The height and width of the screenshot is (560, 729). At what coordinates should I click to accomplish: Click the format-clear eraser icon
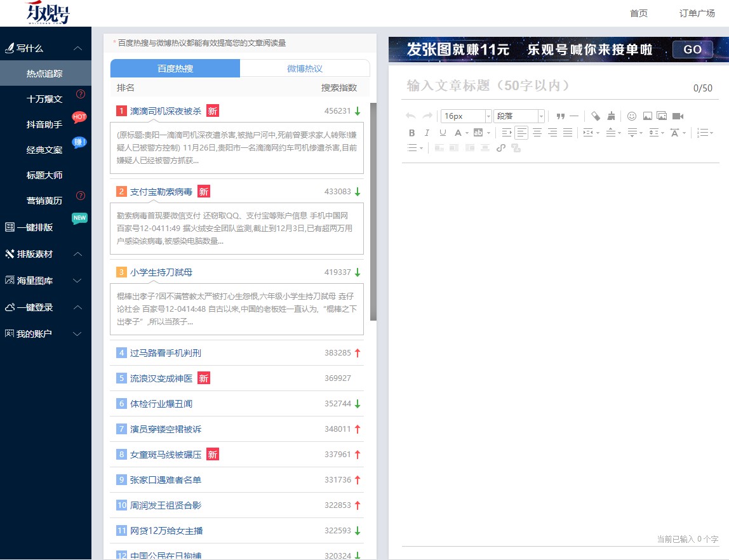[595, 116]
